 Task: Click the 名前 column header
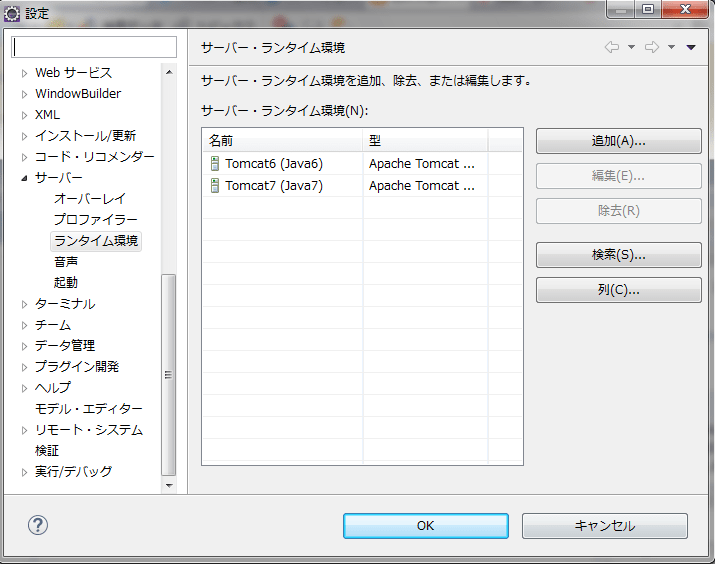(x=283, y=140)
